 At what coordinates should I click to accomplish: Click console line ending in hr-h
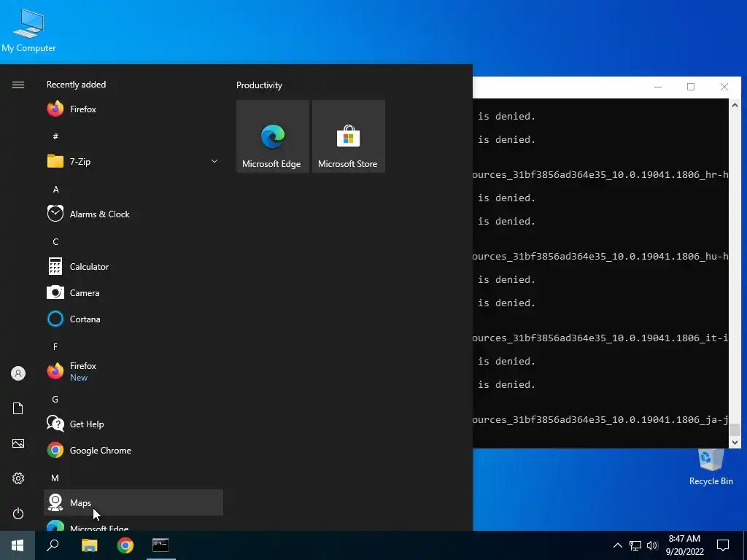(600, 175)
